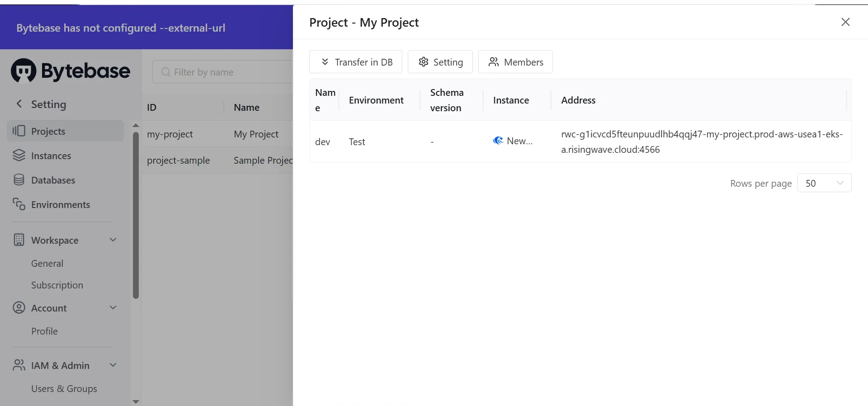Click the sidebar scrollbar down arrow

[136, 401]
